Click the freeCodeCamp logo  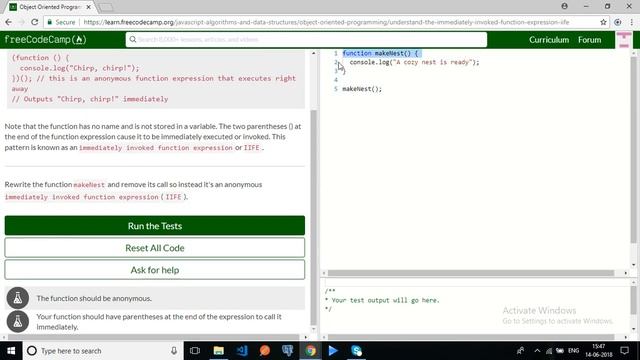pyautogui.click(x=45, y=40)
